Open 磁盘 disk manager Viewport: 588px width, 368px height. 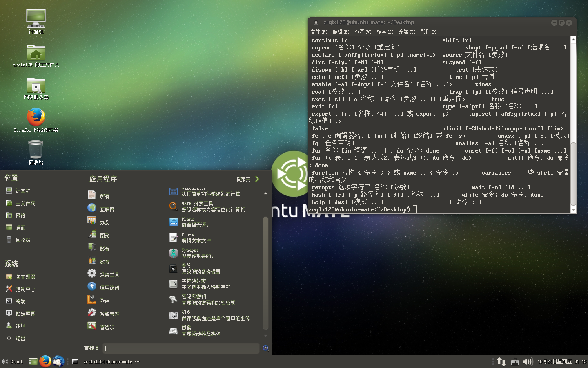point(195,331)
